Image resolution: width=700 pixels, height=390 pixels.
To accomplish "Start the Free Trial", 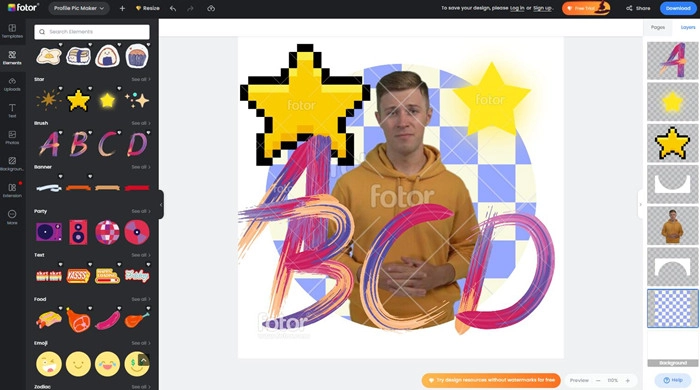I will [586, 8].
